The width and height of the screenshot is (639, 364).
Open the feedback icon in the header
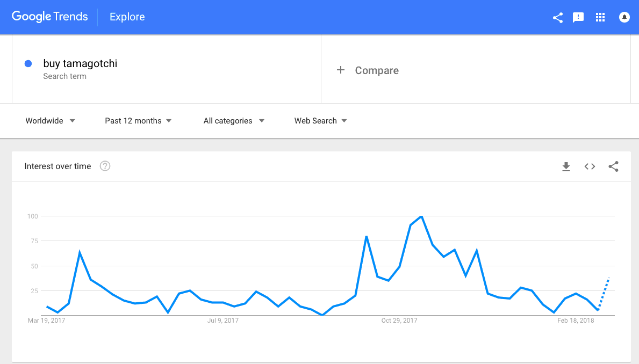(x=578, y=17)
